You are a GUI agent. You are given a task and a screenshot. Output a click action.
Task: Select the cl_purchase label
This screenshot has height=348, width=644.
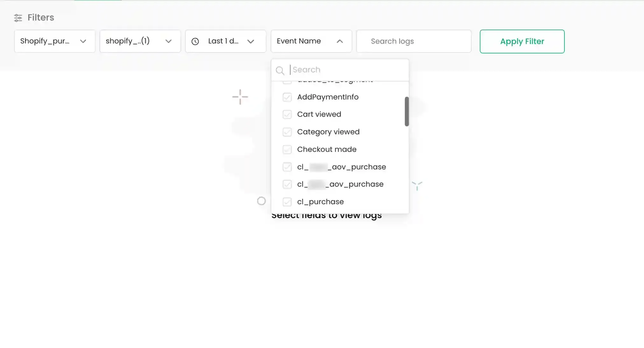(x=320, y=202)
